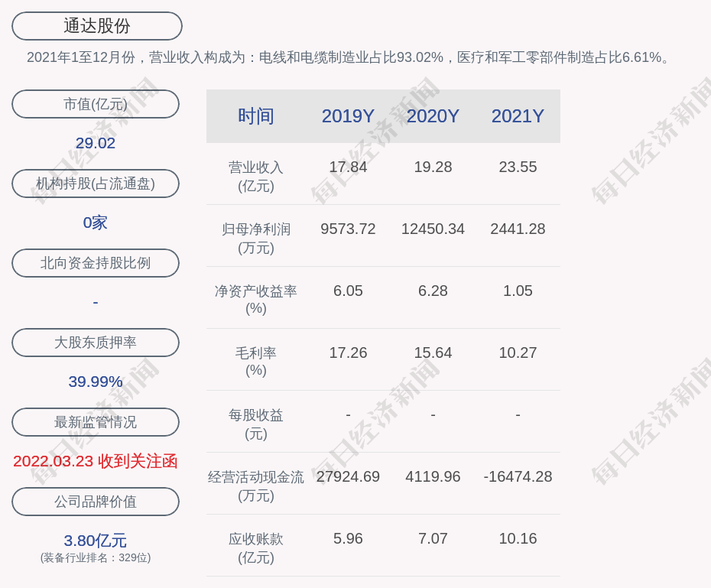Click the 公司品牌价值 pill
This screenshot has width=711, height=588.
pyautogui.click(x=96, y=502)
